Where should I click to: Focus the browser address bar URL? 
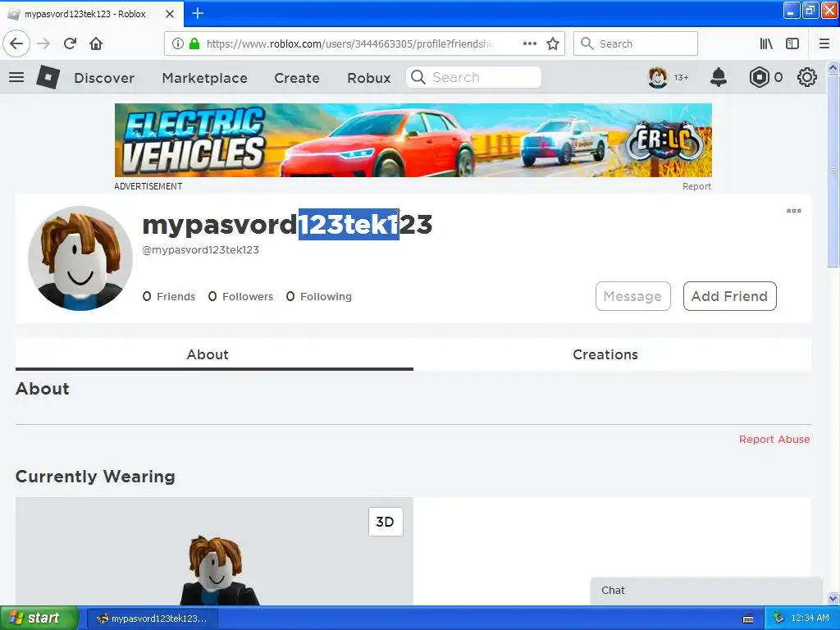(348, 44)
